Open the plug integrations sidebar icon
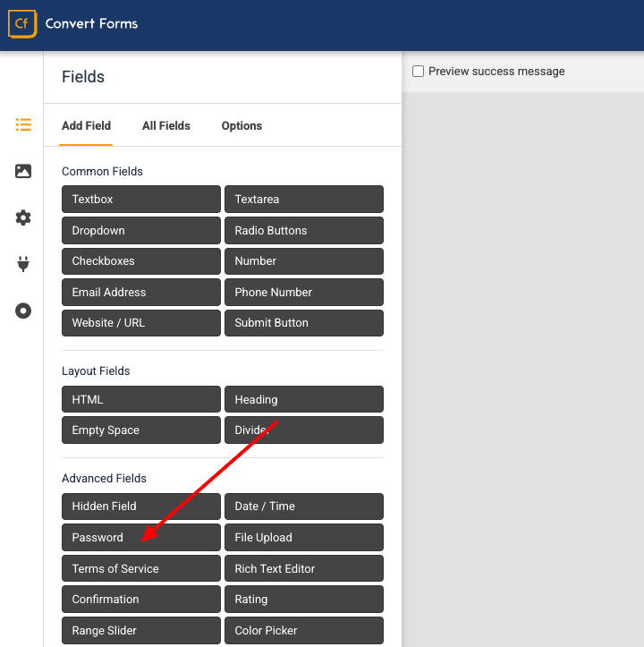The height and width of the screenshot is (647, 644). point(23,264)
